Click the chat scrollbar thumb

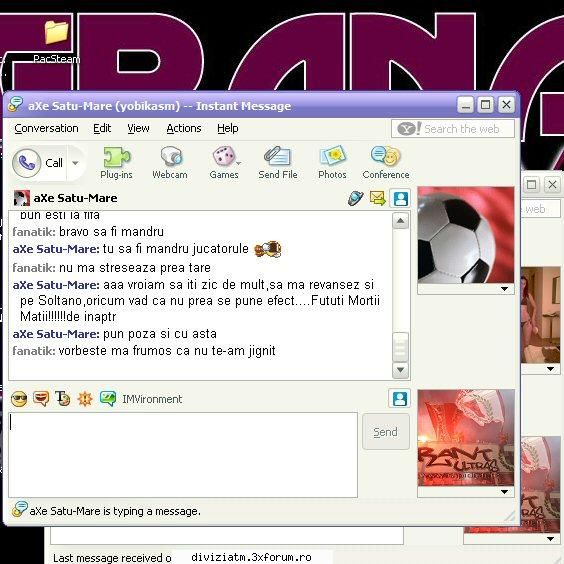(400, 347)
